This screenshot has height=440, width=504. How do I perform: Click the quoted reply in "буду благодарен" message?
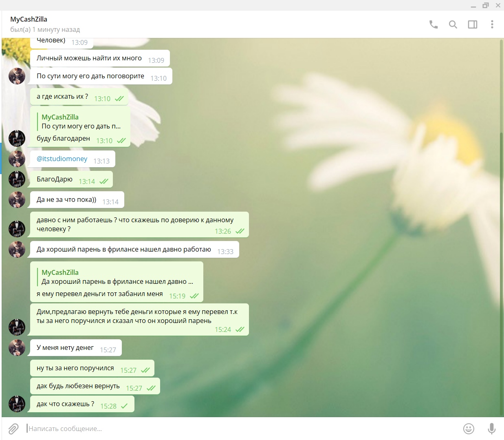pos(81,122)
